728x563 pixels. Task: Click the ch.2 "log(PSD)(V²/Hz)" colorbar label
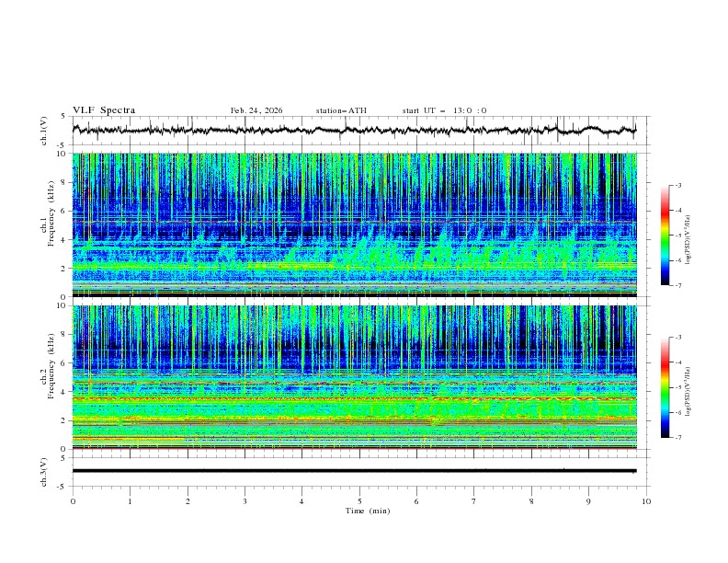pyautogui.click(x=688, y=391)
